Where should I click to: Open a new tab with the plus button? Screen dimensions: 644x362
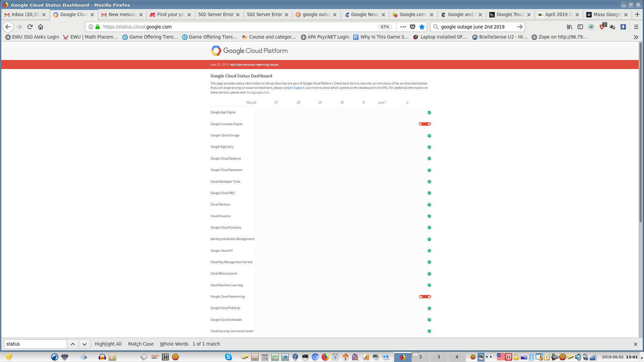coord(637,14)
